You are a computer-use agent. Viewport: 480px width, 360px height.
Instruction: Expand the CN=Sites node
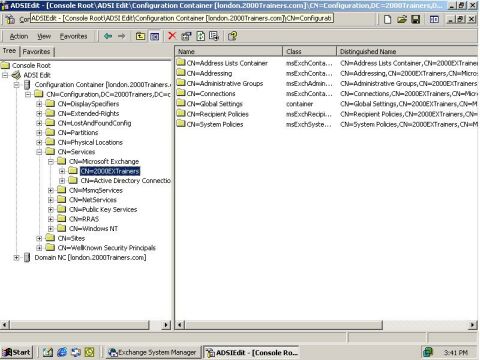coord(39,238)
